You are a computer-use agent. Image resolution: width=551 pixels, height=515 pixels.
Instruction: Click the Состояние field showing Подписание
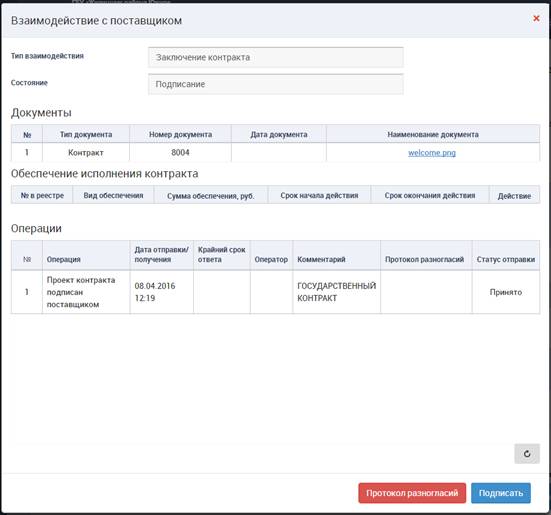pos(276,84)
